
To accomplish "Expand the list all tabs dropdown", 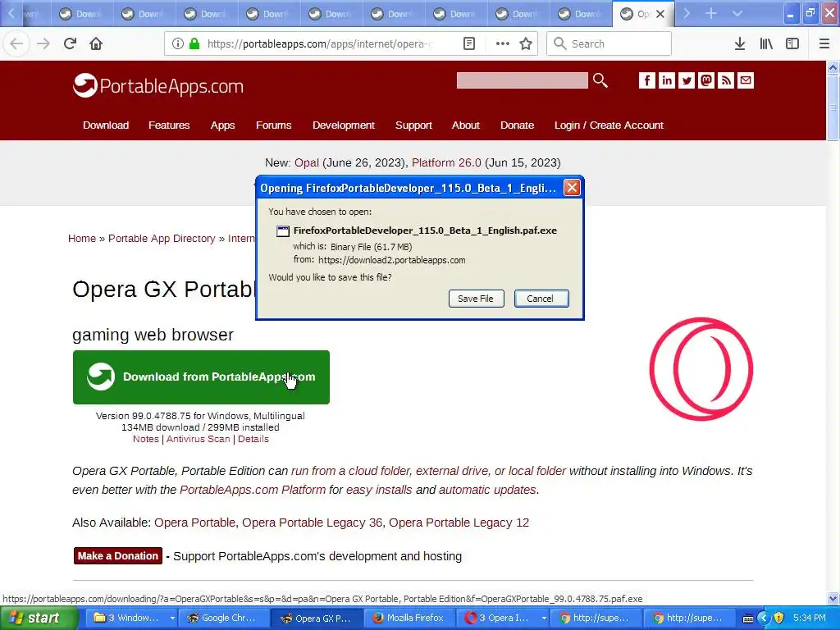I will point(737,13).
